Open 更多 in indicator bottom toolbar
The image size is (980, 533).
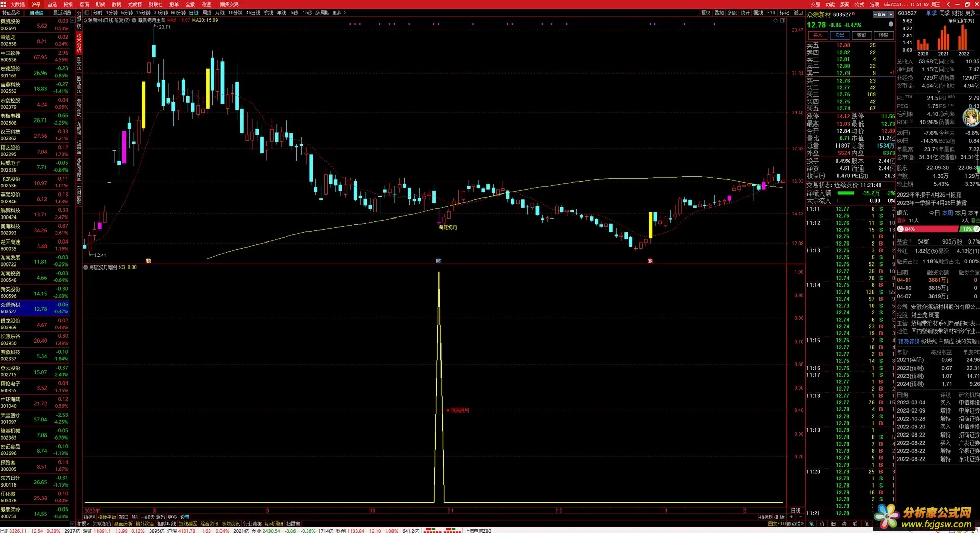coord(172,517)
